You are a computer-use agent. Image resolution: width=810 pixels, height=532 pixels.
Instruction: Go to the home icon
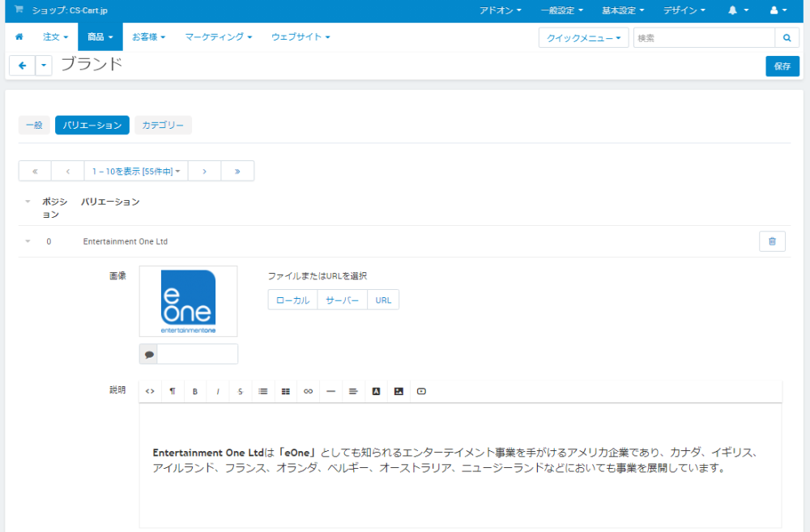[19, 36]
